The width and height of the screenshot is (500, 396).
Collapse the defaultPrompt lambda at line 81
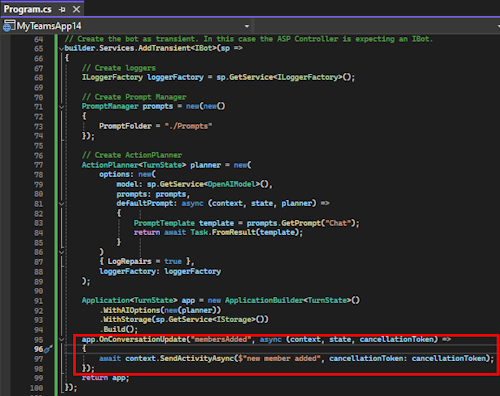[x=62, y=204]
